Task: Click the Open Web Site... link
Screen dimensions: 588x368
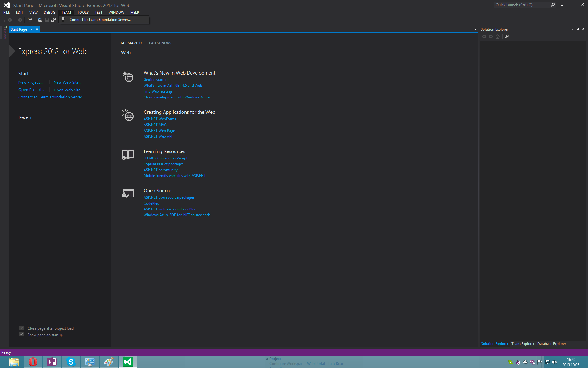Action: pos(68,90)
